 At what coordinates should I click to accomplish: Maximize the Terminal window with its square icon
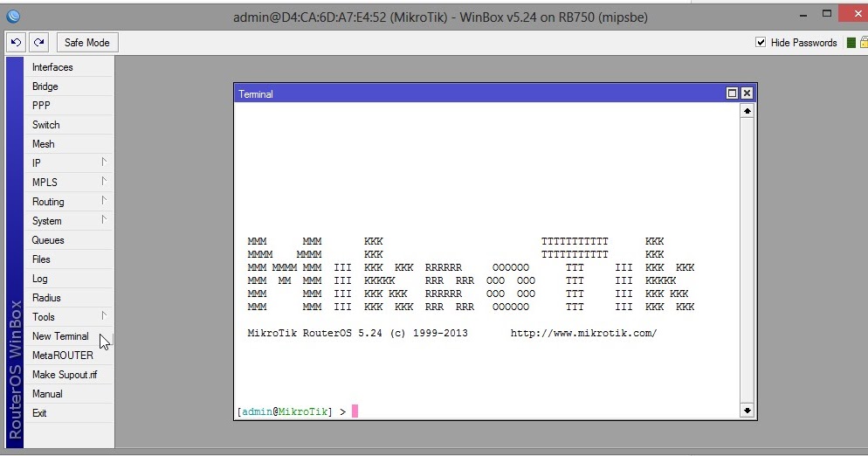click(x=732, y=93)
